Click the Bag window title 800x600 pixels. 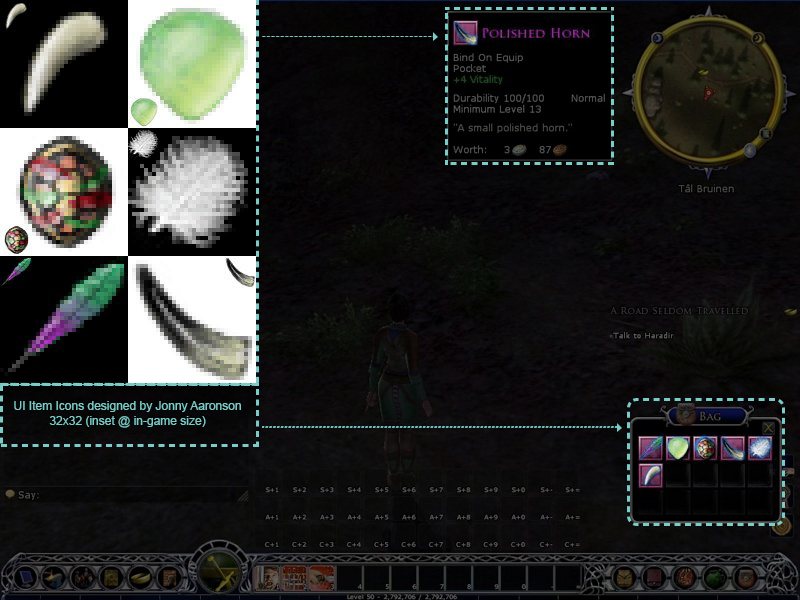(x=710, y=416)
